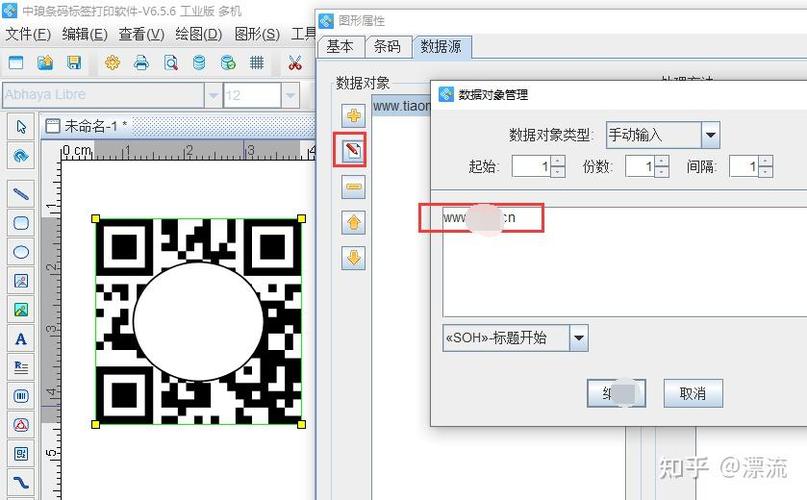Open the 手动输入 data type dropdown
Image resolution: width=807 pixels, height=500 pixels.
tap(710, 135)
